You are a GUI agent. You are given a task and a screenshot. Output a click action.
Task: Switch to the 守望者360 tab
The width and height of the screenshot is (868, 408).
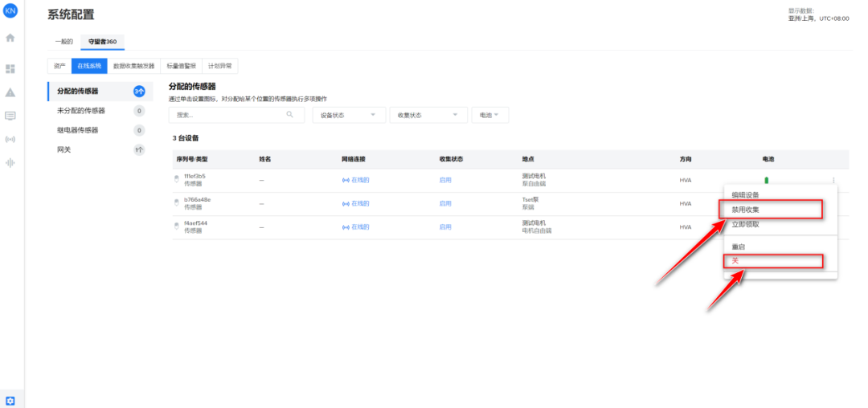[x=102, y=42]
